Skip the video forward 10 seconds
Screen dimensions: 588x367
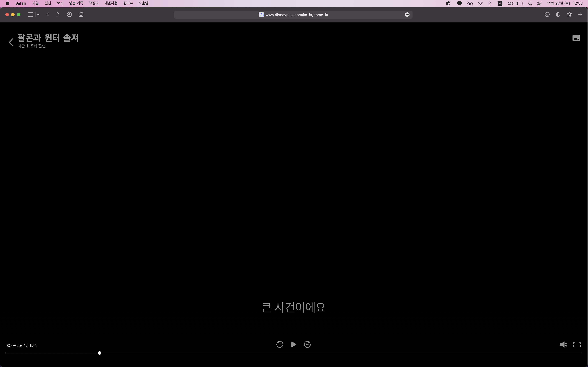(x=307, y=344)
